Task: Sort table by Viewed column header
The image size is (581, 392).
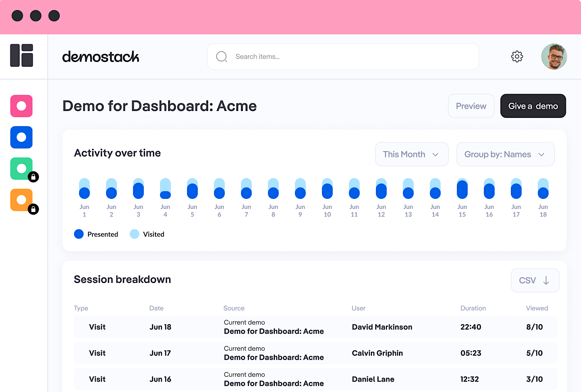Action: (537, 308)
